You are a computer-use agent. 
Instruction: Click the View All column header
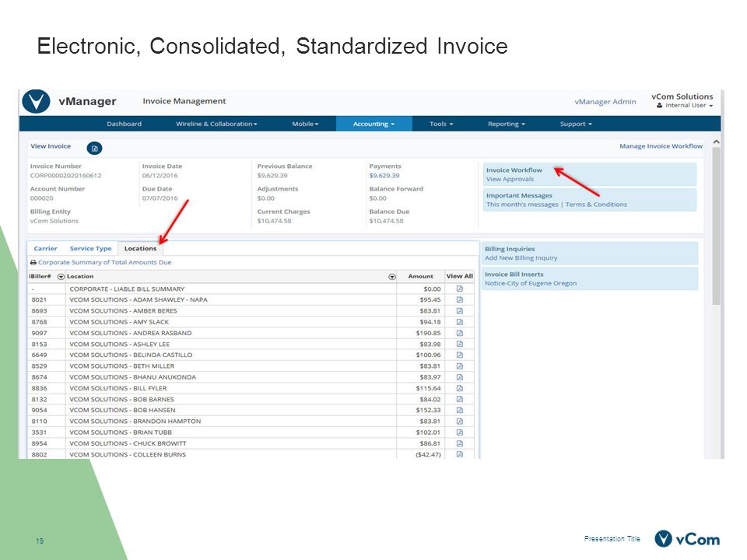[460, 276]
